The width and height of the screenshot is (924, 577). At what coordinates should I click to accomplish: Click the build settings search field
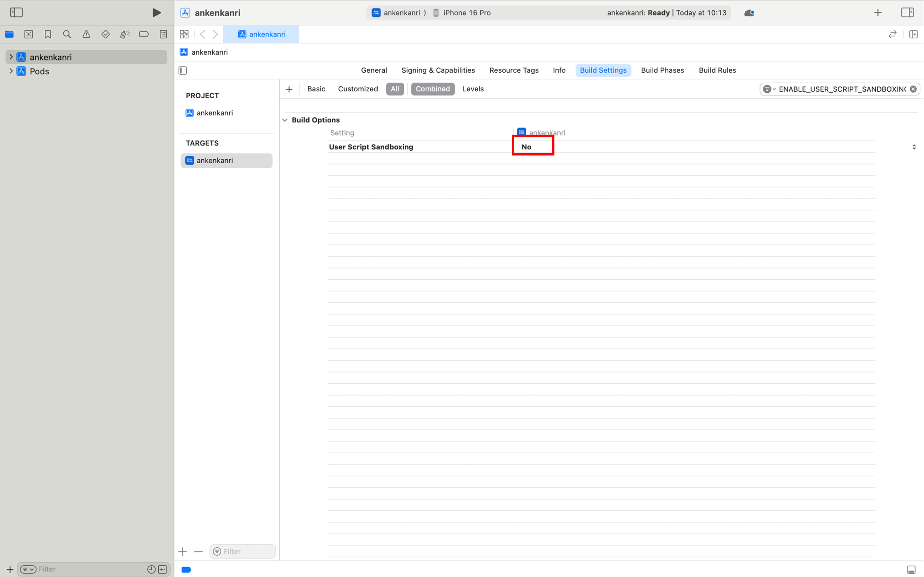pos(840,89)
